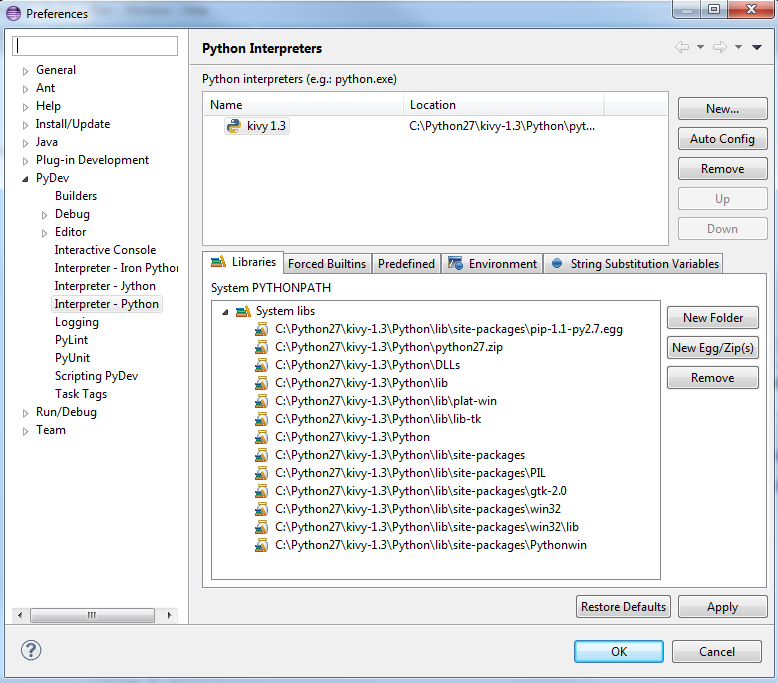This screenshot has height=683, width=778.
Task: Expand the Plug-in Development node
Action: (25, 161)
